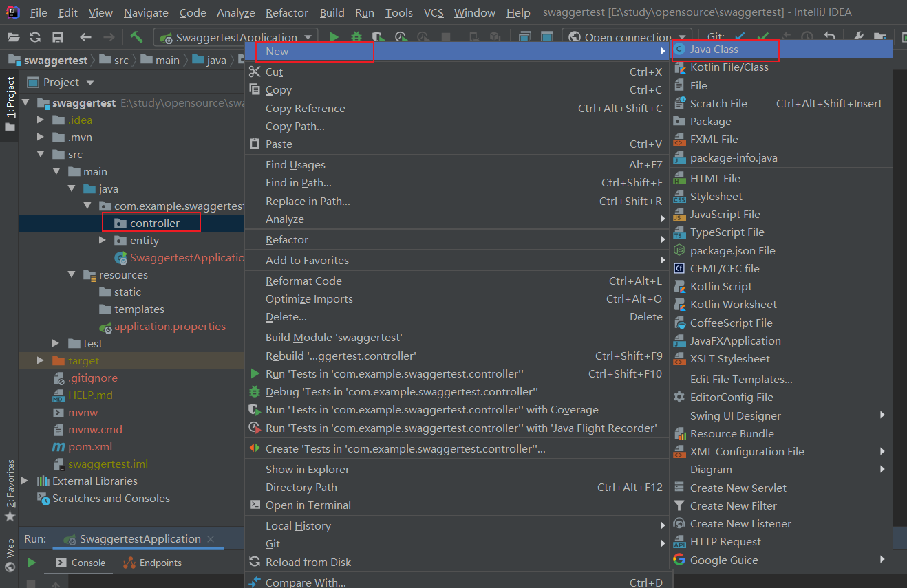Choose HTTP Request from New submenu
907x588 pixels.
[780, 542]
